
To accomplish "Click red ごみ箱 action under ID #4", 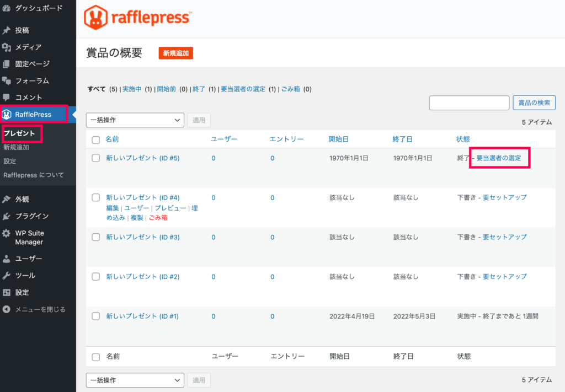I will (158, 218).
